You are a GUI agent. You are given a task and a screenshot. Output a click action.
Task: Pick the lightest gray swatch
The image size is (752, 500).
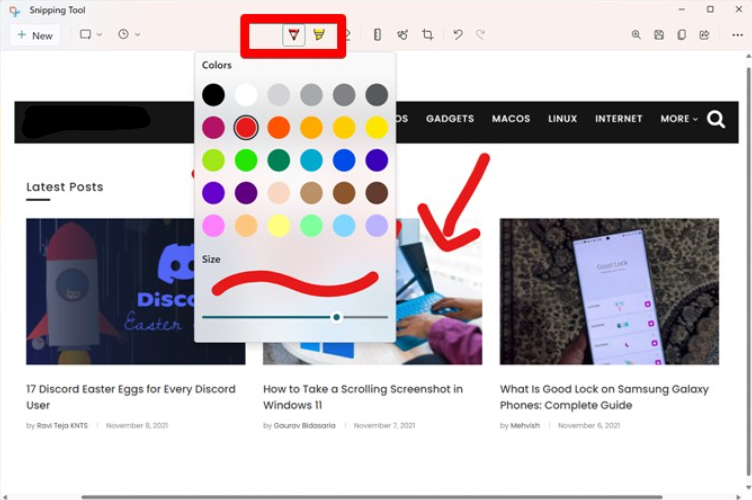[279, 95]
